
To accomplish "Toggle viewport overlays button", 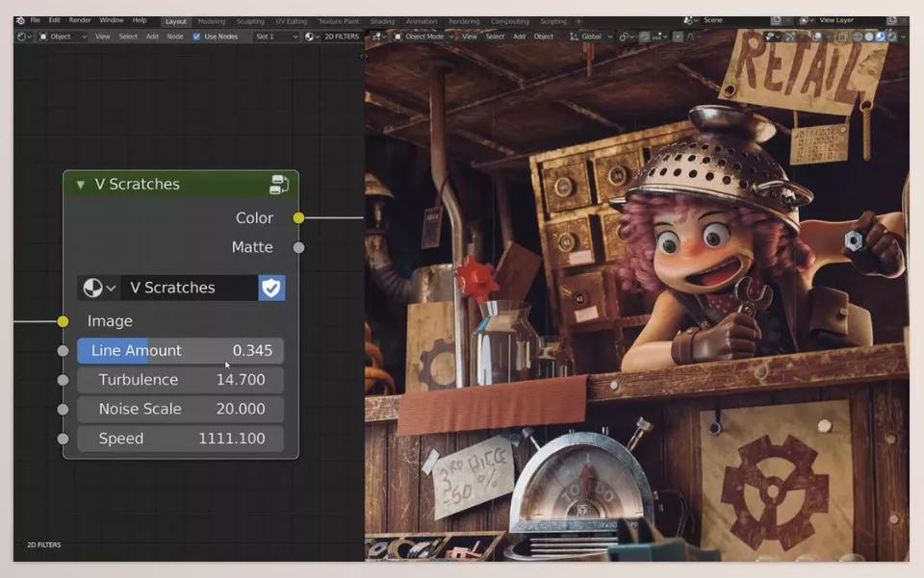I will 817,37.
